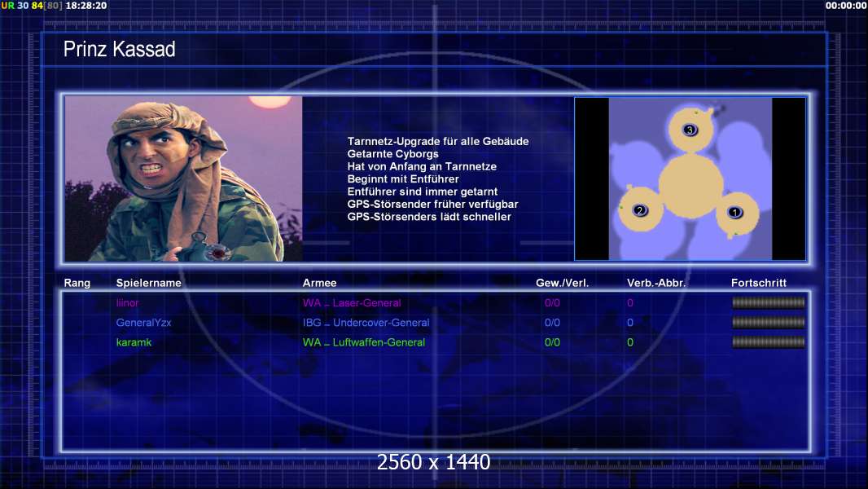Click the Armee column header
Screen dimensions: 868x489
319,283
